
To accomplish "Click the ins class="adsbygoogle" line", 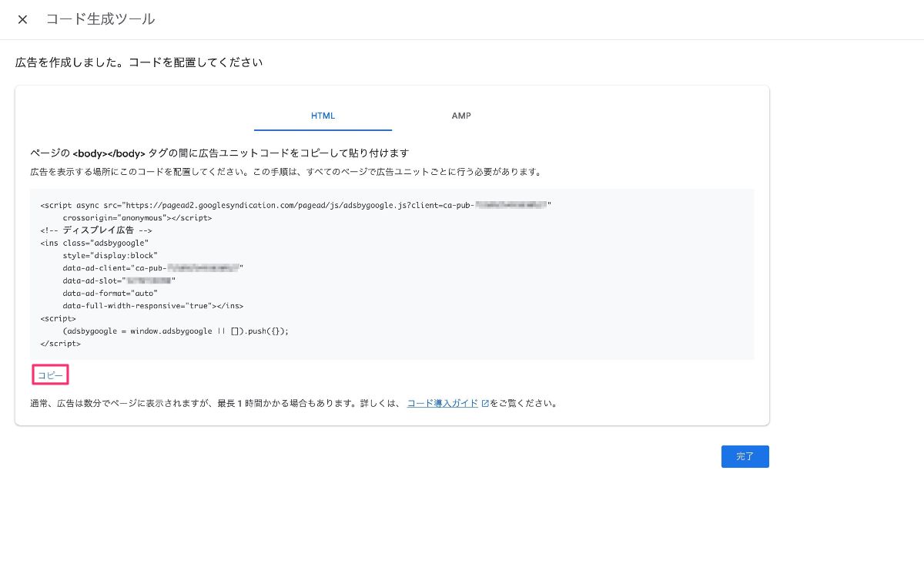I will pyautogui.click(x=94, y=243).
